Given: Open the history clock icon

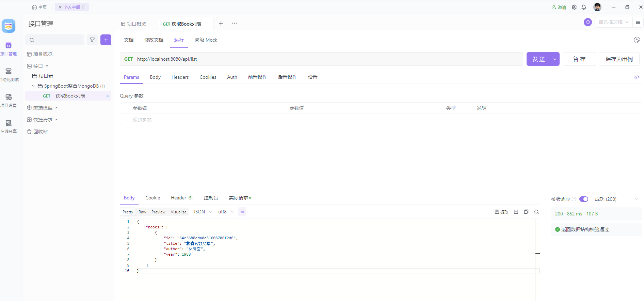Looking at the screenshot, I should tap(637, 40).
